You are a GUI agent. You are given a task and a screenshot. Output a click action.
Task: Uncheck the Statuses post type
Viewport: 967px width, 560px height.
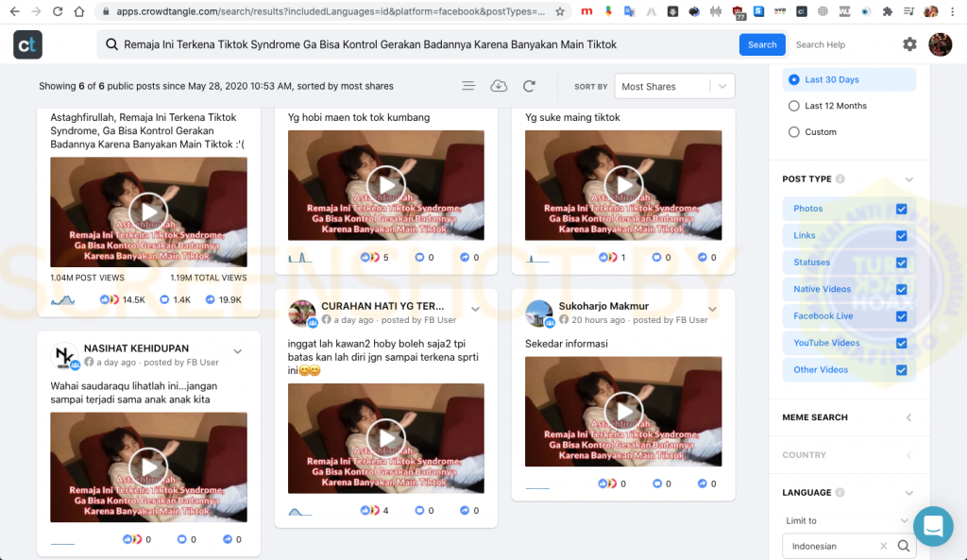[x=901, y=263]
